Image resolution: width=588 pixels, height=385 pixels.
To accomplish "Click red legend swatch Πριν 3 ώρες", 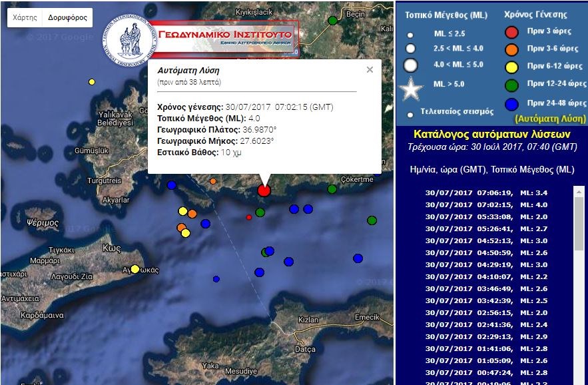I will 511,31.
